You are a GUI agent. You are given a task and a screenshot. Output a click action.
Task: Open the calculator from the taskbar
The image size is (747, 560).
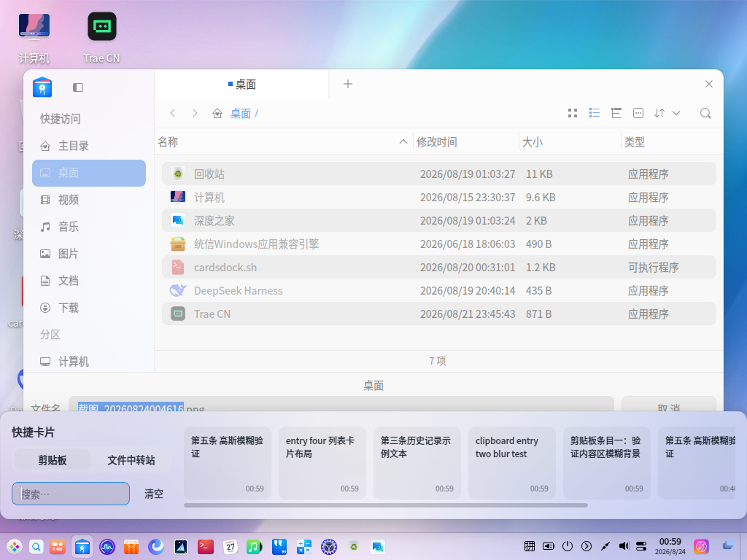[x=304, y=547]
